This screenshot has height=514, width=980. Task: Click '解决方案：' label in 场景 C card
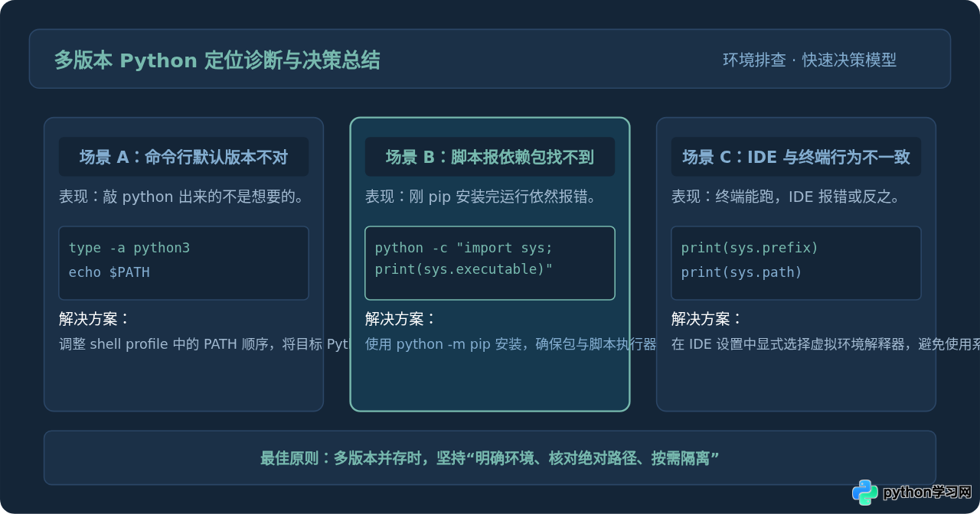(x=707, y=319)
